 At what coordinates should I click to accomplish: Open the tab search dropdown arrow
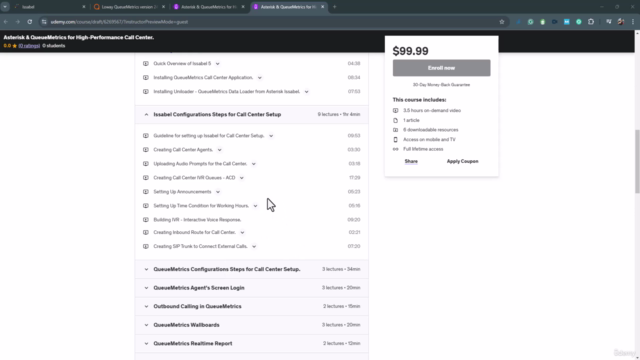(5, 7)
